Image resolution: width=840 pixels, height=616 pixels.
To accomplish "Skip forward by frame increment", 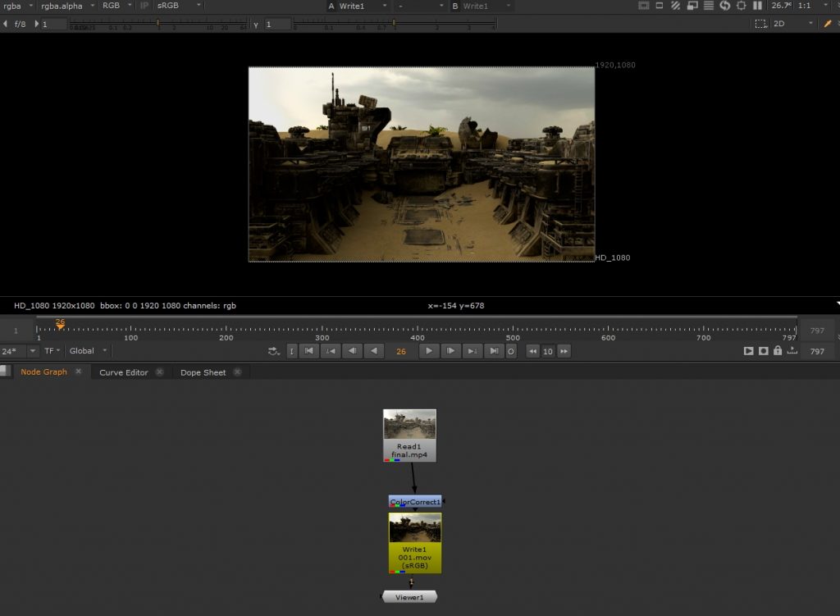I will [x=564, y=351].
